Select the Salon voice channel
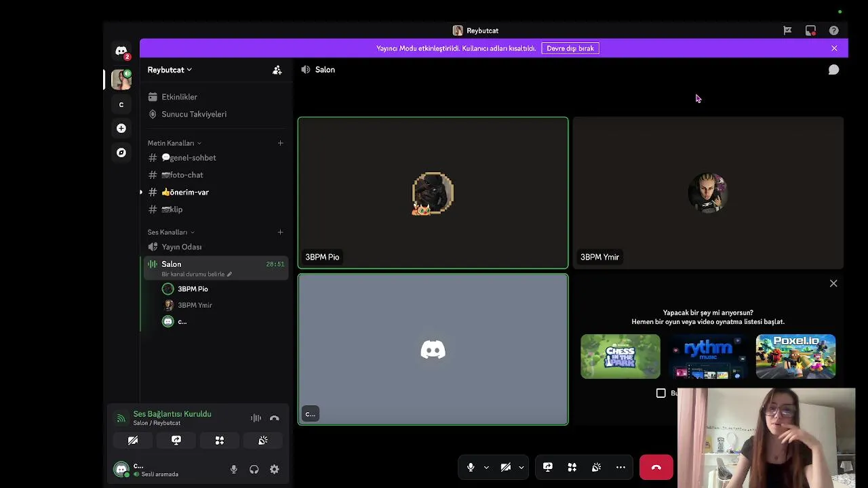The image size is (868, 488). tap(216, 268)
